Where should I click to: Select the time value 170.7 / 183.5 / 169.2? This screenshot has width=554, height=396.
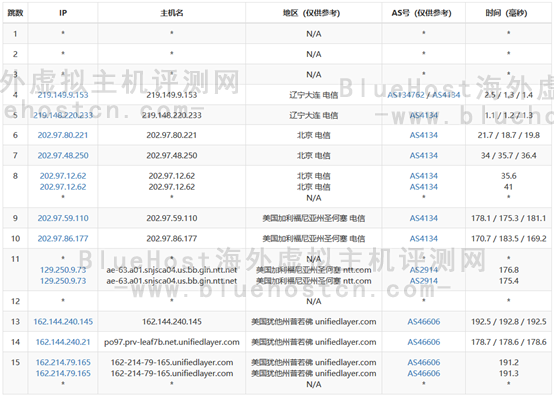[x=508, y=238]
